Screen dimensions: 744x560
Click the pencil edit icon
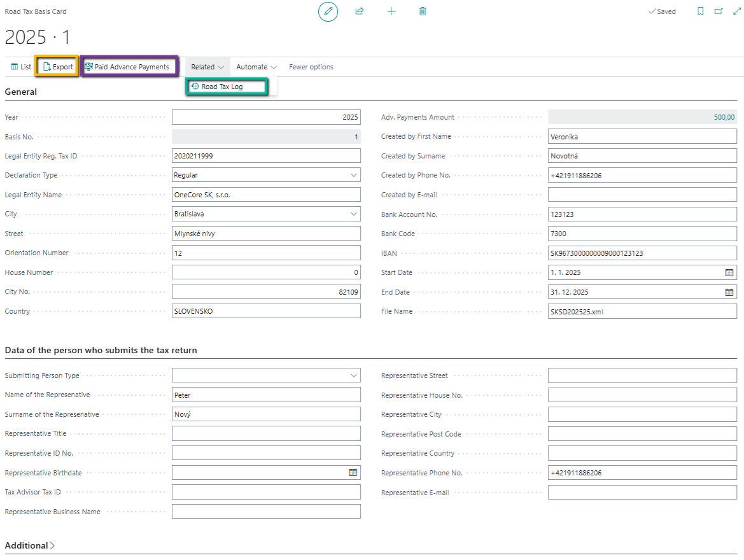[x=328, y=11]
